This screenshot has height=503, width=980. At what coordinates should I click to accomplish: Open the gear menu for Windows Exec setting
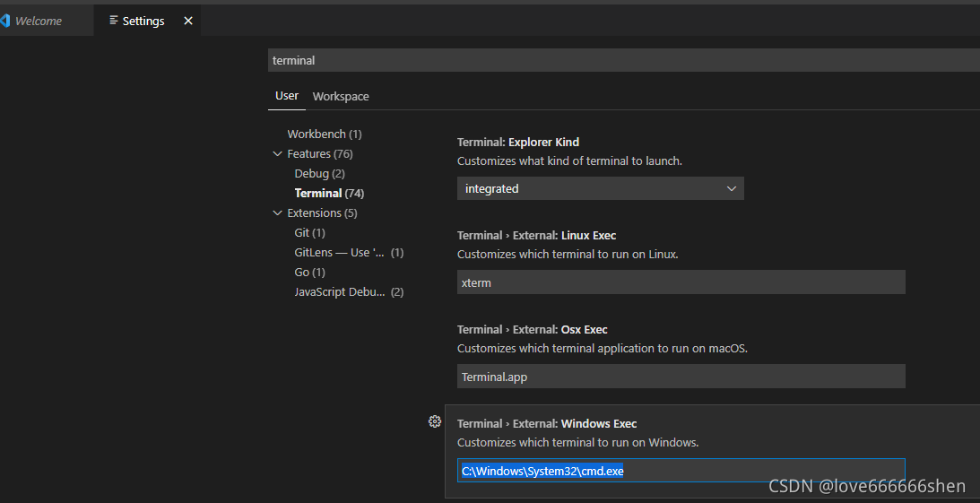434,421
